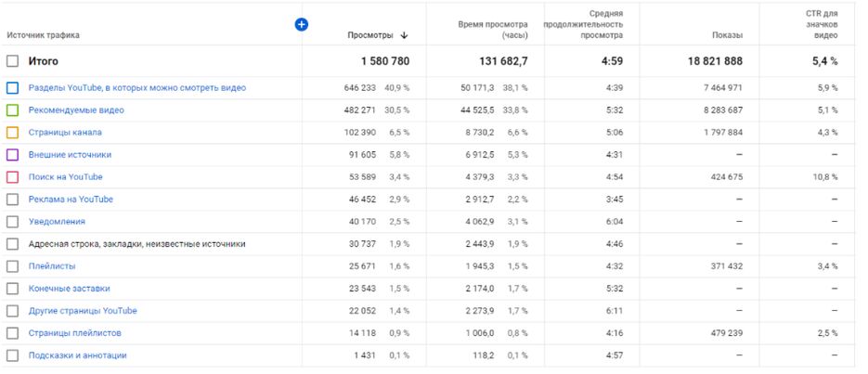Screen dimensions: 868x374
Task: Open the Рекомендуемые видео traffic source link
Action: coord(76,110)
